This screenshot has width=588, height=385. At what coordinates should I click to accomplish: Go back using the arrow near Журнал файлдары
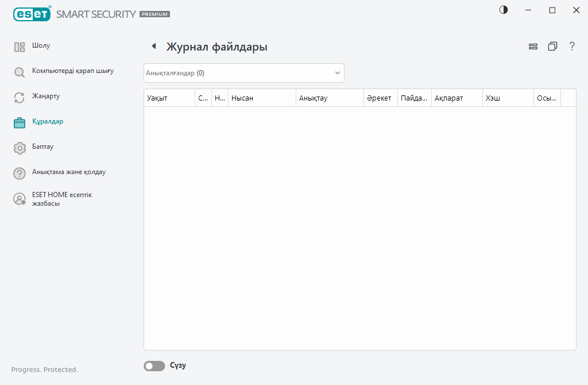[153, 46]
